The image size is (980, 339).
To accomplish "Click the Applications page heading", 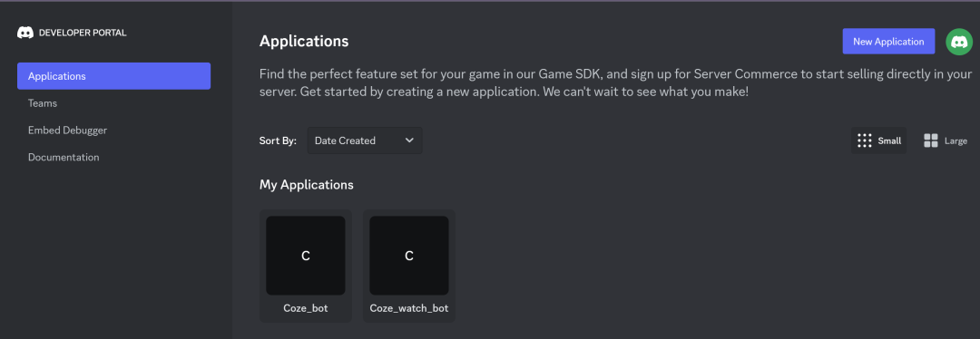I will click(304, 41).
